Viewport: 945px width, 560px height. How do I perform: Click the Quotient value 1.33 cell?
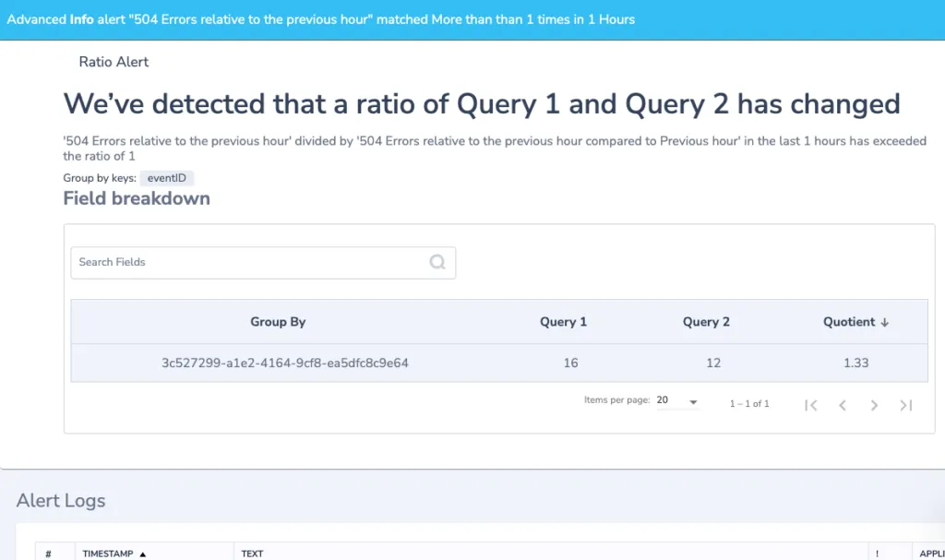855,363
